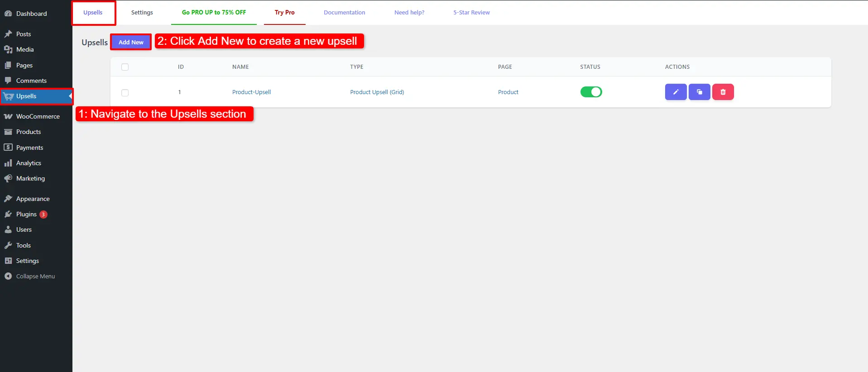Open the Product-Upsell name link

[x=251, y=92]
